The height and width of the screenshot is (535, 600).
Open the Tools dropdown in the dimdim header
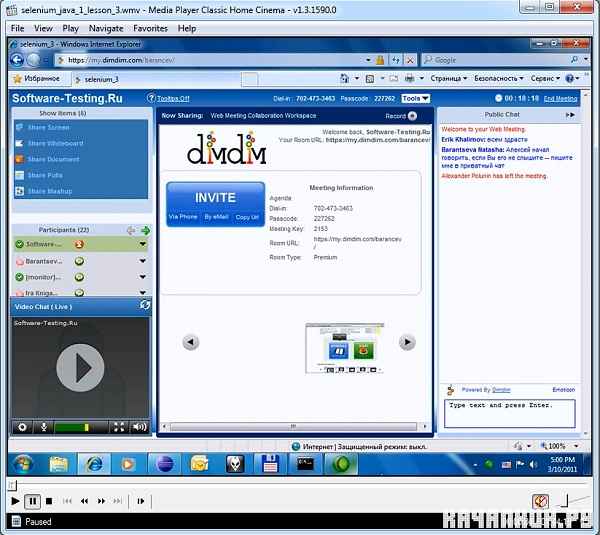(416, 98)
